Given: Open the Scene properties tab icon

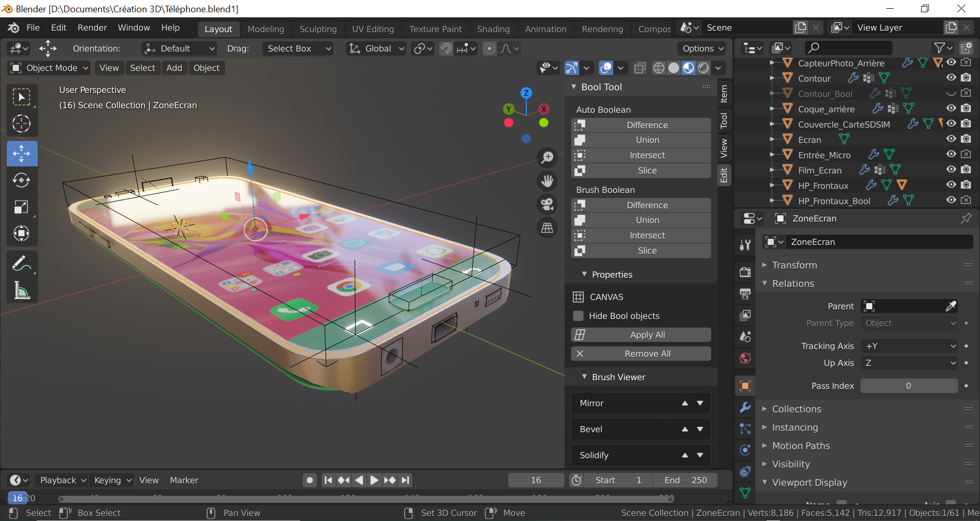Looking at the screenshot, I should (x=745, y=337).
